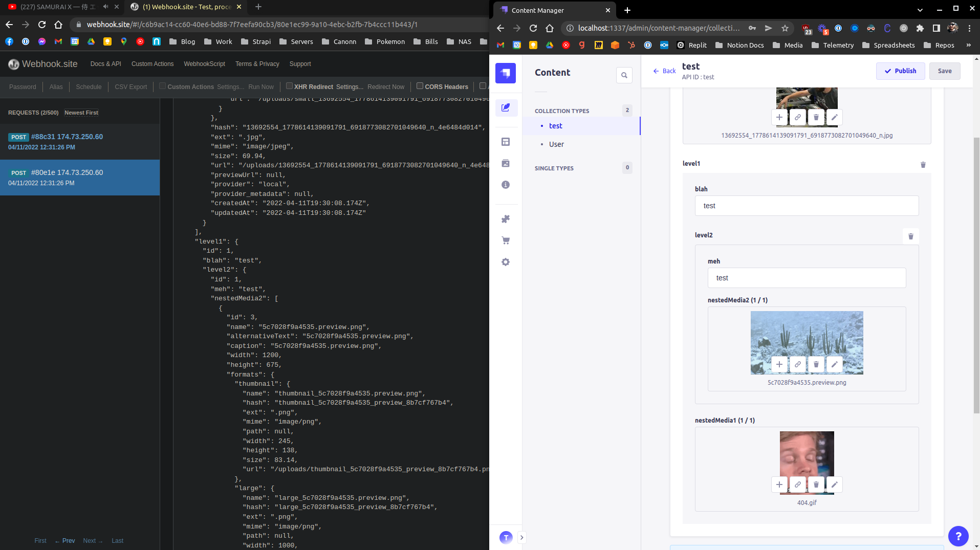
Task: Edit 404.gif using the pencil icon
Action: pos(834,485)
